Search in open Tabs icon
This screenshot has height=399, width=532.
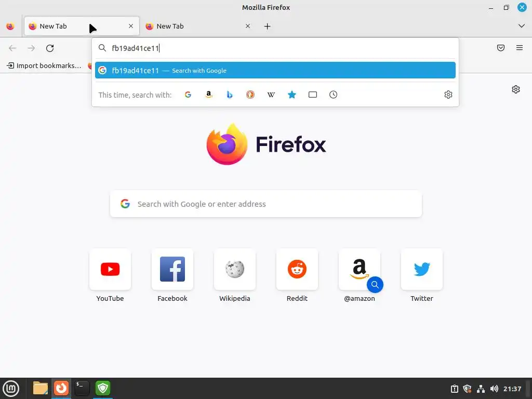[312, 95]
